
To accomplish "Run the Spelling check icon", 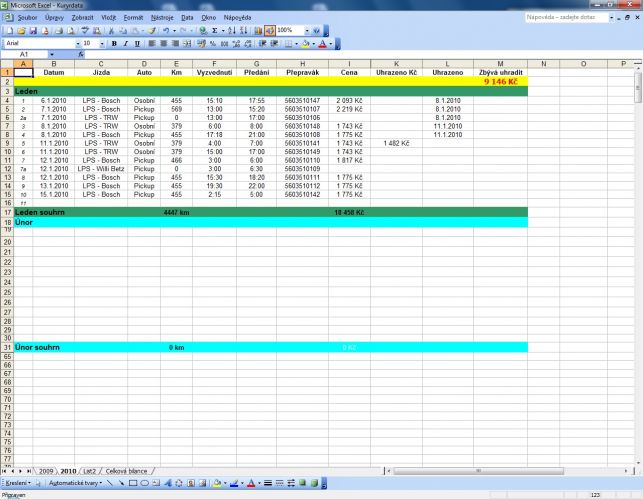I will tap(85, 31).
